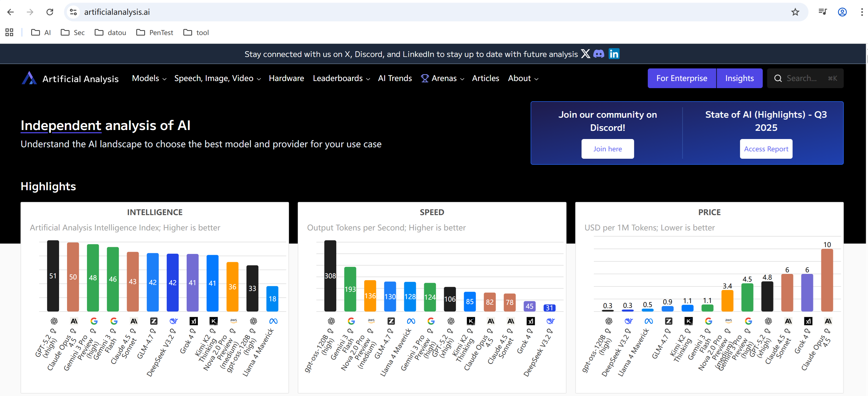The width and height of the screenshot is (868, 396).
Task: Click the X (Twitter) icon in banner
Action: [585, 54]
